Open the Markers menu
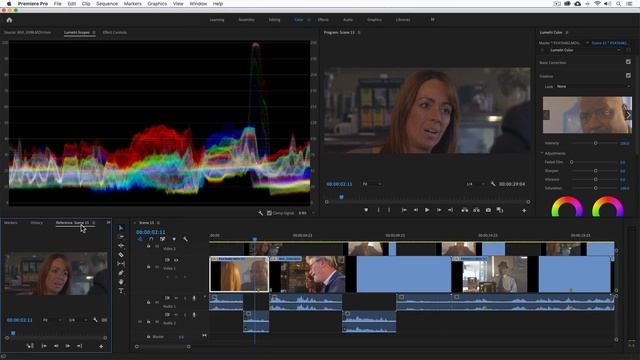The height and width of the screenshot is (360, 640). pos(133,4)
